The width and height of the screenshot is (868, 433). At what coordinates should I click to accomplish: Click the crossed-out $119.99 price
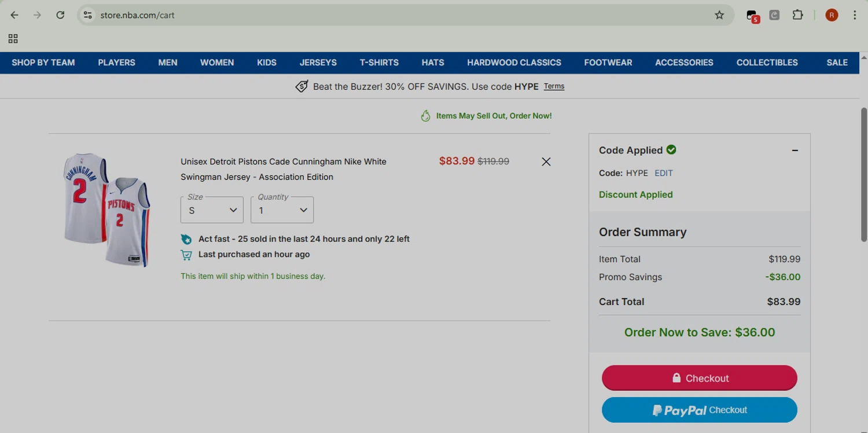pyautogui.click(x=493, y=162)
